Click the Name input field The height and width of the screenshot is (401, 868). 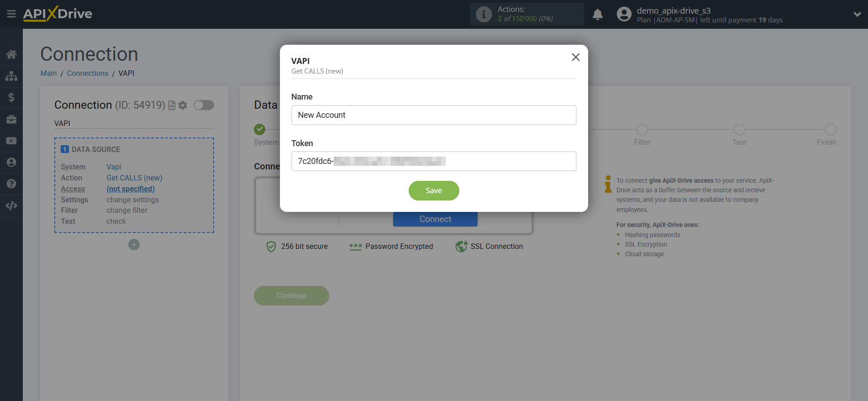(434, 115)
